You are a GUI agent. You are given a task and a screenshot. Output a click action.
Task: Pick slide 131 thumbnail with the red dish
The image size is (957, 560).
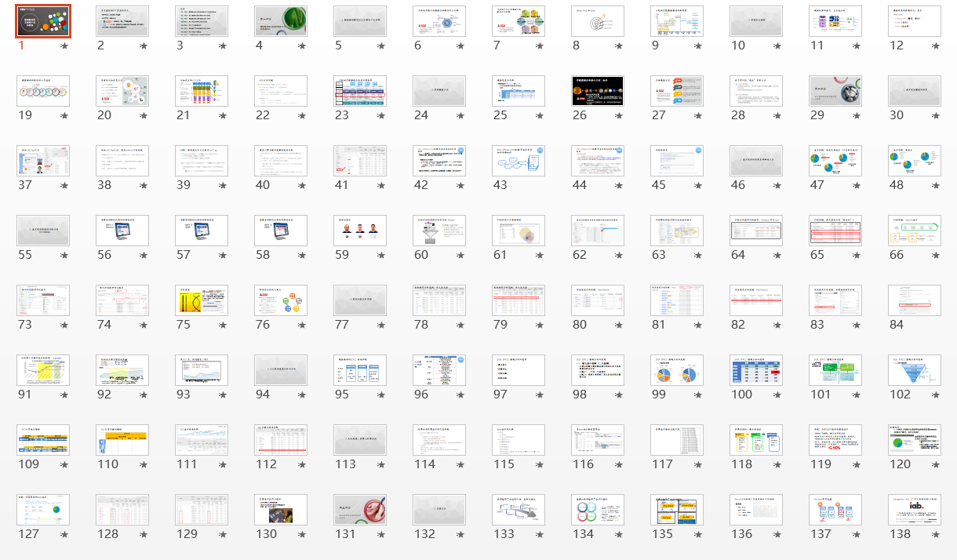tap(360, 510)
